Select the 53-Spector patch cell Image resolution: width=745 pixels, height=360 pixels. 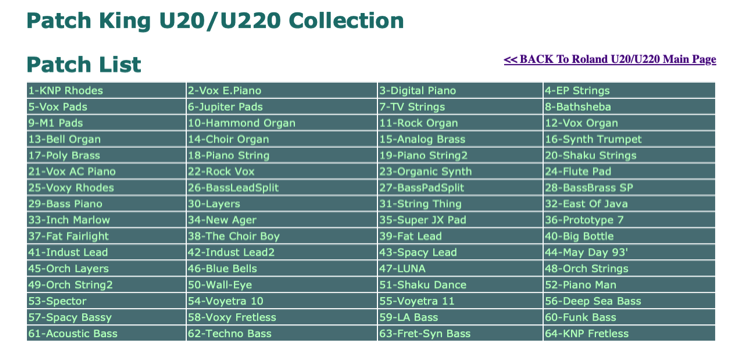(106, 301)
